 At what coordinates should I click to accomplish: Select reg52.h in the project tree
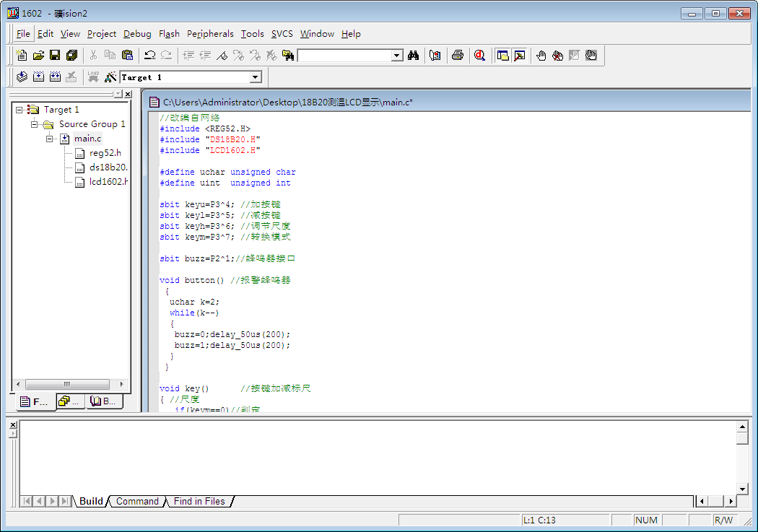(x=105, y=153)
